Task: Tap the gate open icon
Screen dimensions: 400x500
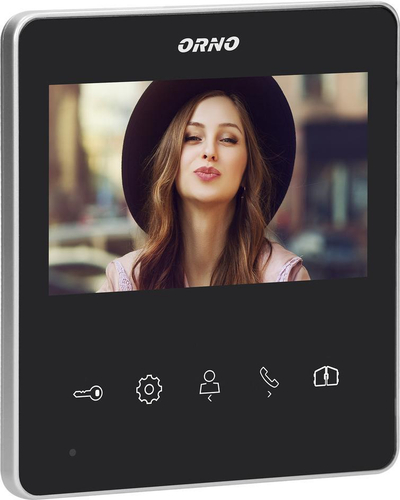Action: point(326,377)
